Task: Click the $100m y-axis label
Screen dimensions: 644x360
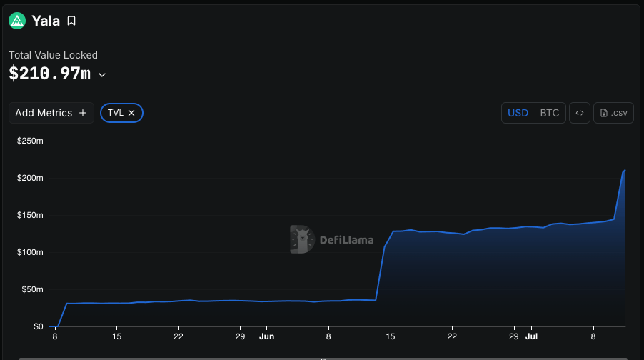Action: coord(30,252)
